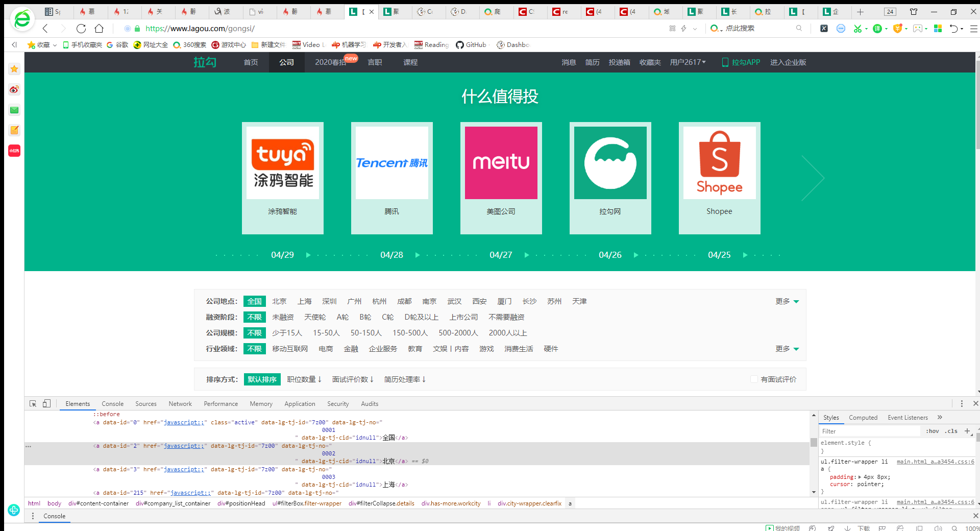Click the GitHub bookmark
The width and height of the screenshot is (980, 531).
point(471,45)
